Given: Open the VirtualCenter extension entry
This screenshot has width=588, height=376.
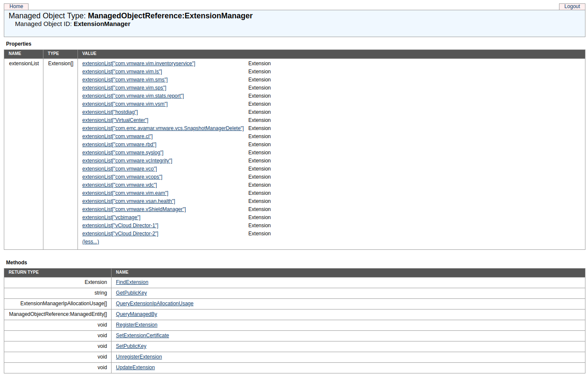Looking at the screenshot, I should click(x=115, y=120).
